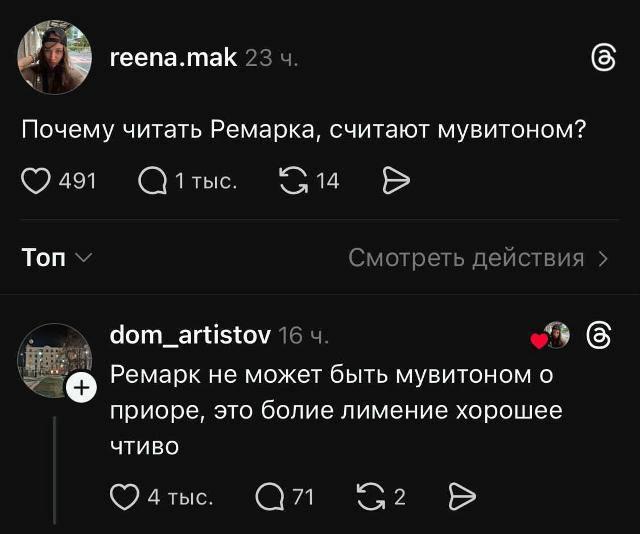View dom_artistov profile avatar

tap(54, 360)
